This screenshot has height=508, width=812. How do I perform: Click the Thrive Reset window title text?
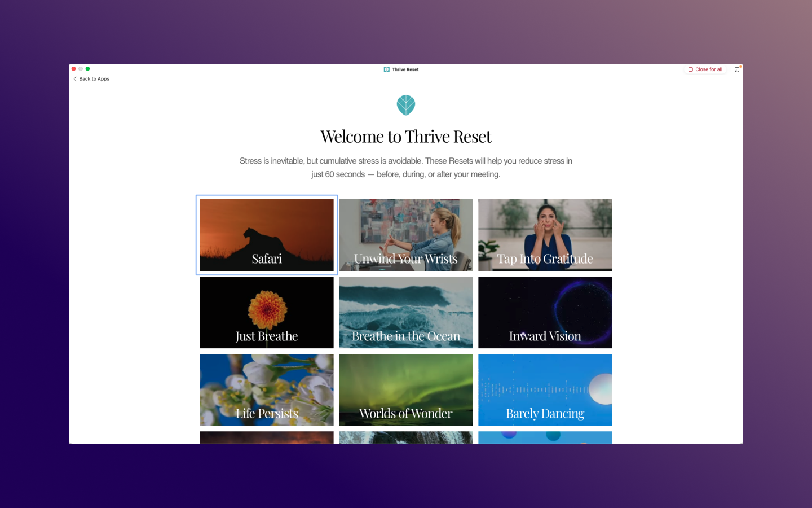point(405,69)
